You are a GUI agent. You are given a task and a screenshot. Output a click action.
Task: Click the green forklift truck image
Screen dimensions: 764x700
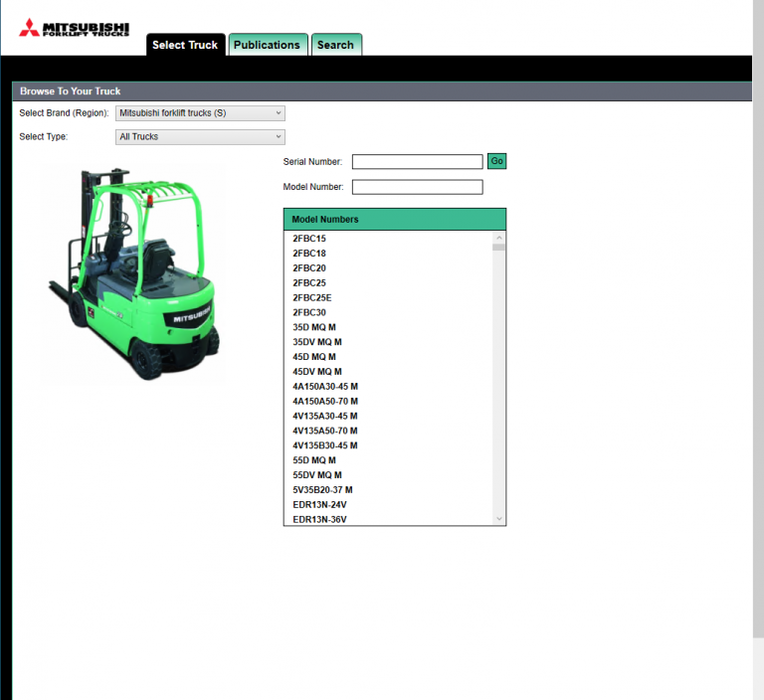click(x=135, y=274)
